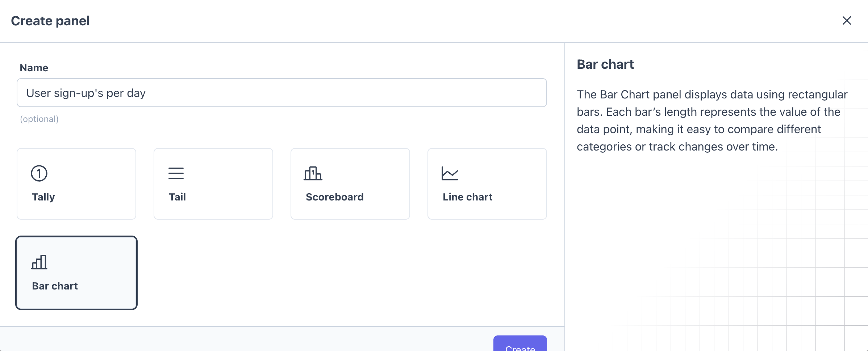The height and width of the screenshot is (351, 868).
Task: Click the Bar chart description heading
Action: click(x=605, y=64)
